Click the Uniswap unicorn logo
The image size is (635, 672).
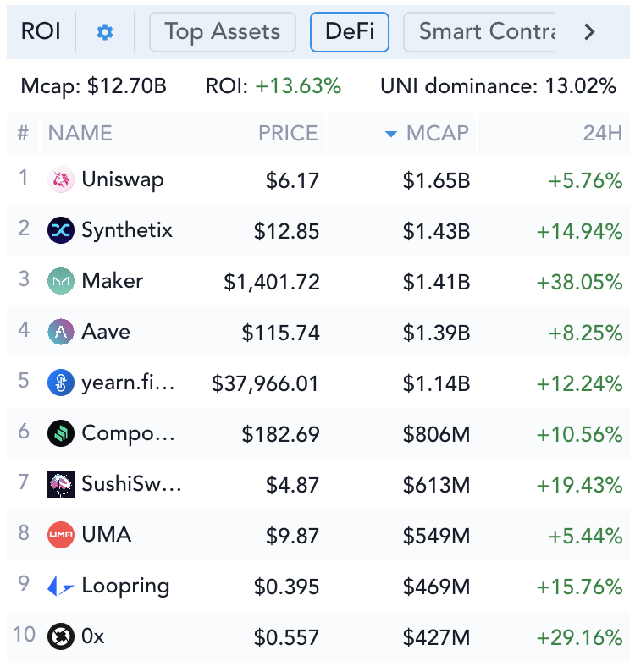(x=60, y=179)
